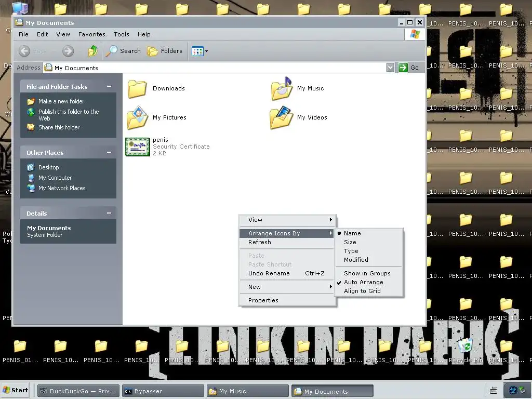
Task: Open the View menu in menu bar
Action: 63,34
